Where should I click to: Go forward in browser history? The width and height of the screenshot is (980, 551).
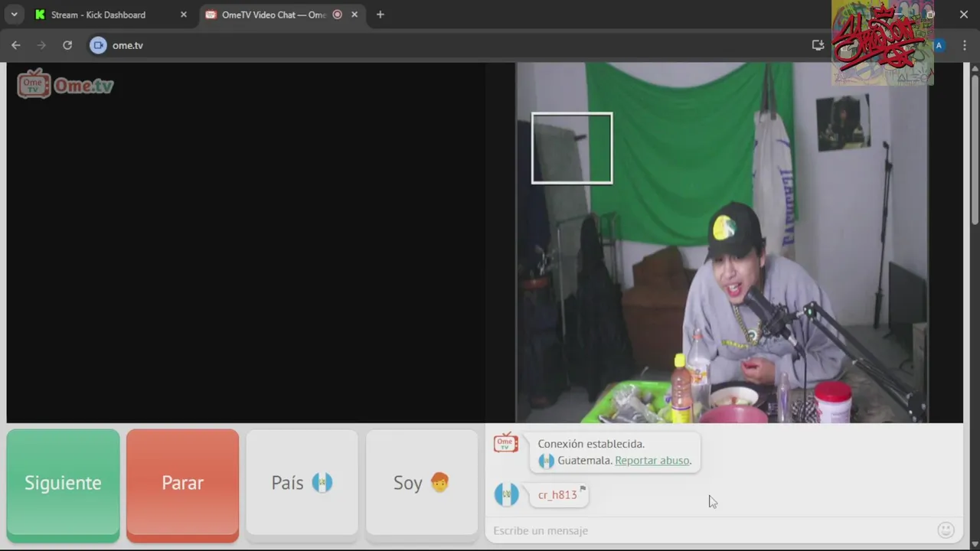click(41, 45)
